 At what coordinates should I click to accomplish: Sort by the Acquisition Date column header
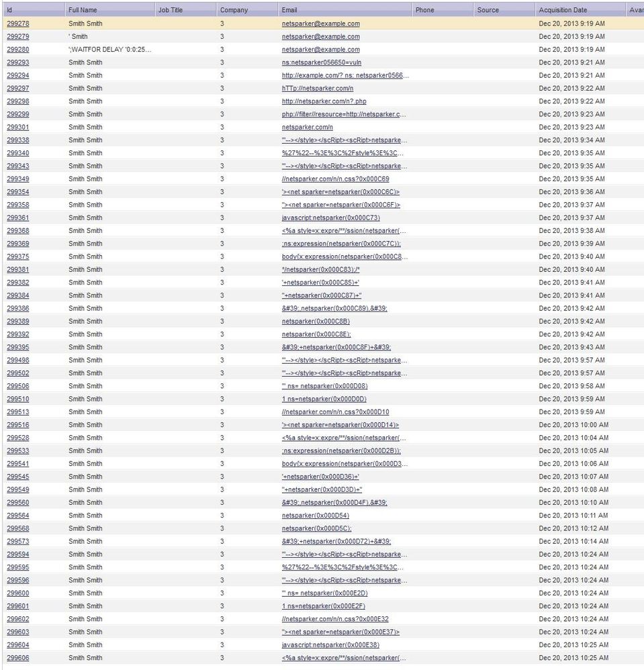562,10
